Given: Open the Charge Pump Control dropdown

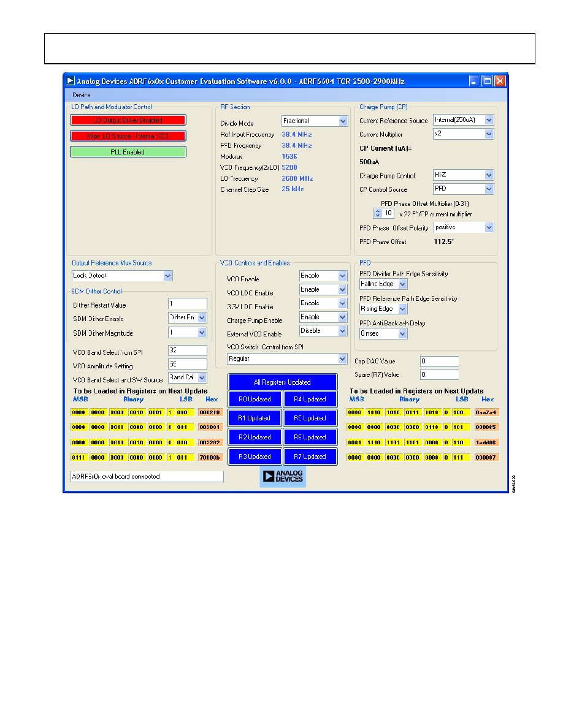Looking at the screenshot, I should 463,175.
